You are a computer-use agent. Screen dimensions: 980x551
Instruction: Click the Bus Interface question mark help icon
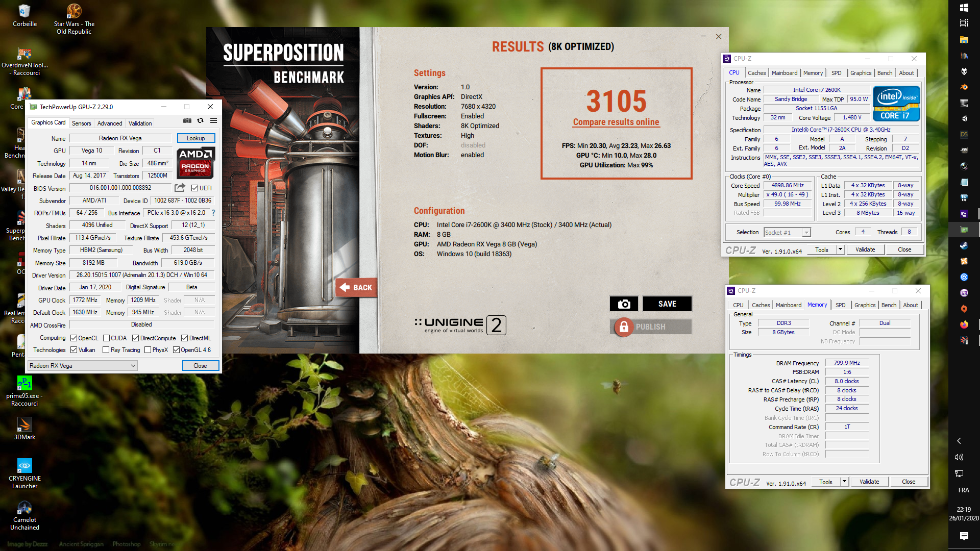pos(213,213)
